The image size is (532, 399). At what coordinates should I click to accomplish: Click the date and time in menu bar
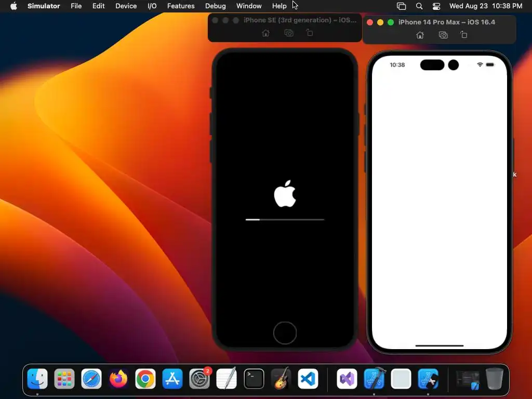click(486, 6)
